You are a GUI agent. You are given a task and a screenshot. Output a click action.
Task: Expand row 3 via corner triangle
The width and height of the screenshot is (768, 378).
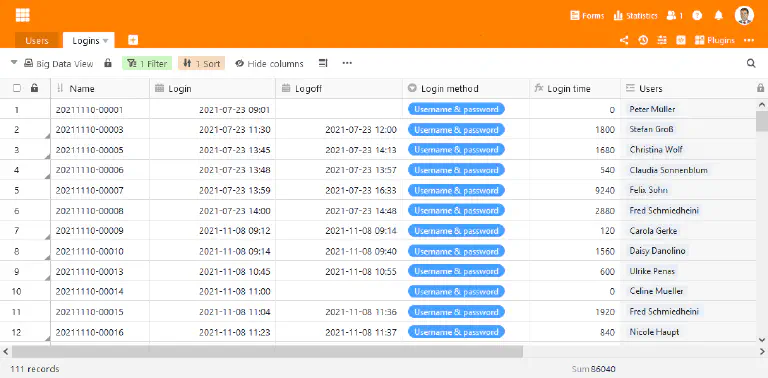[x=48, y=156]
